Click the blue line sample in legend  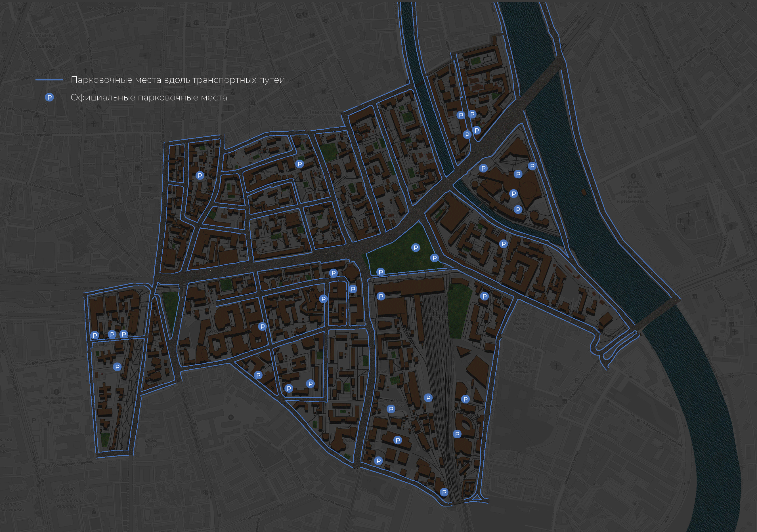tap(49, 80)
